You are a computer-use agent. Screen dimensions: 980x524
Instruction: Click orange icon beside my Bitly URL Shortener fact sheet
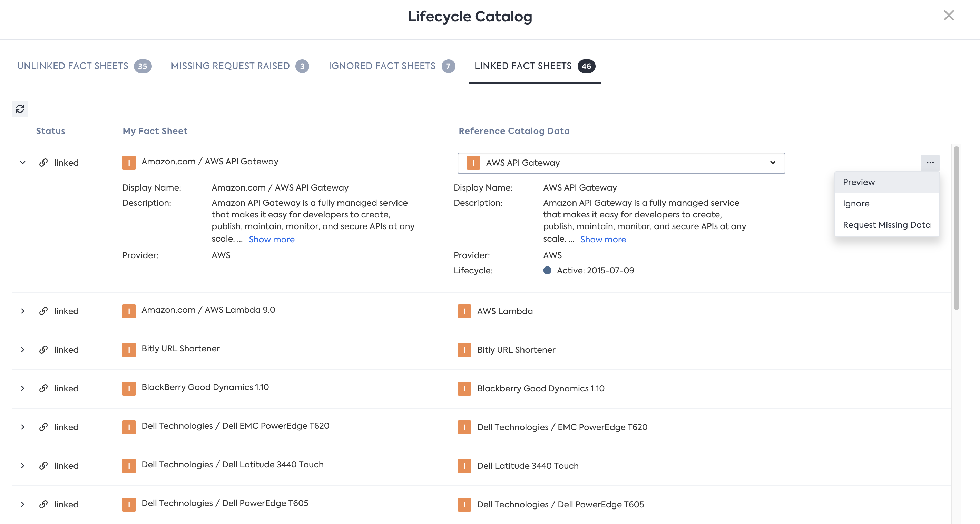[x=129, y=350]
